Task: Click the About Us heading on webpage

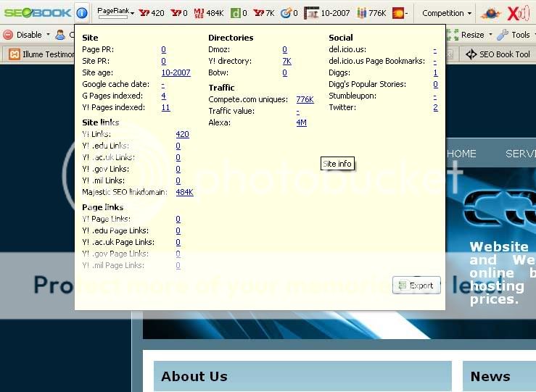Action: pyautogui.click(x=194, y=376)
